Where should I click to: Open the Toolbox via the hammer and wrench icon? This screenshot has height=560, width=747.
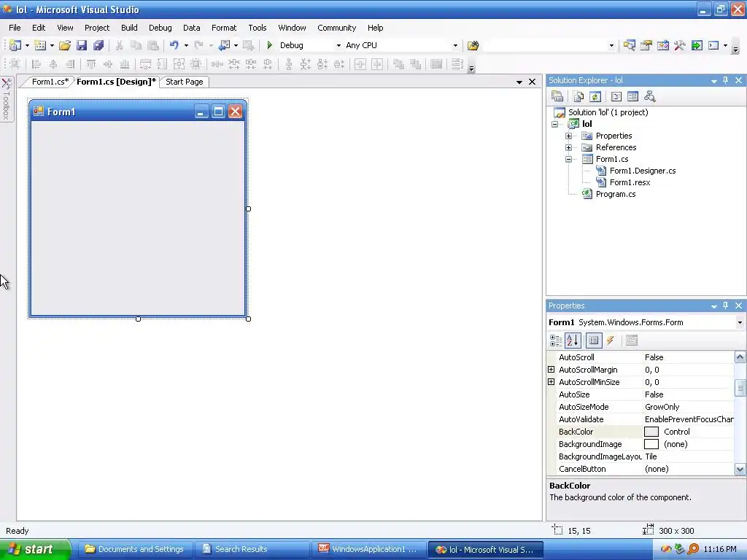tap(679, 46)
